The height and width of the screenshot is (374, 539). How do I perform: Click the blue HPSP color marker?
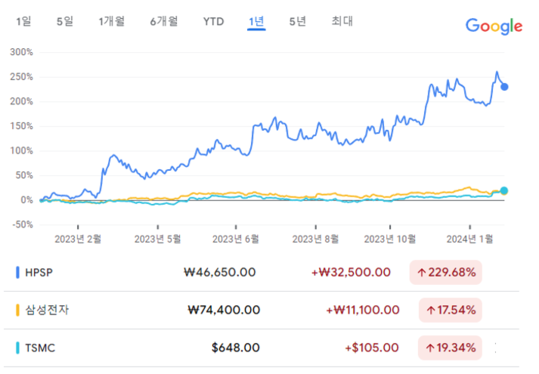click(x=18, y=272)
